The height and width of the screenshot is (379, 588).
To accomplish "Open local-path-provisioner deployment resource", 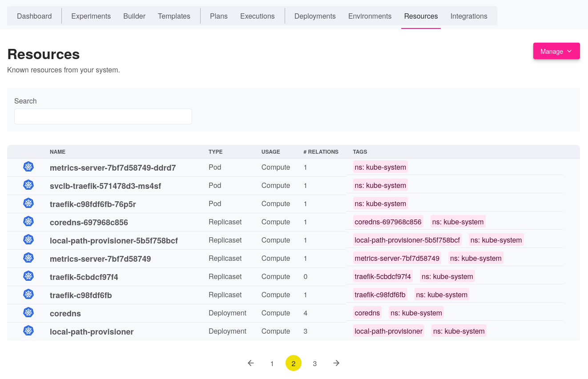I will (92, 332).
